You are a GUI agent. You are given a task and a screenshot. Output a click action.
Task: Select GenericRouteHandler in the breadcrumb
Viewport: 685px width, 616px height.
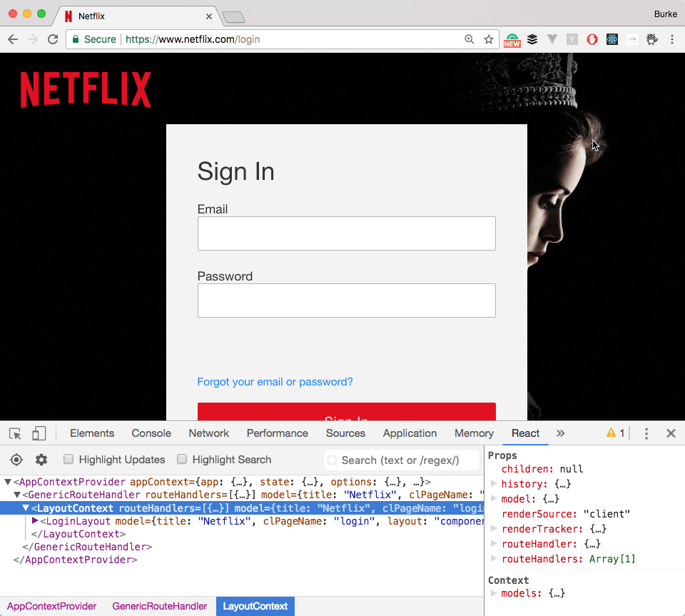[159, 607]
